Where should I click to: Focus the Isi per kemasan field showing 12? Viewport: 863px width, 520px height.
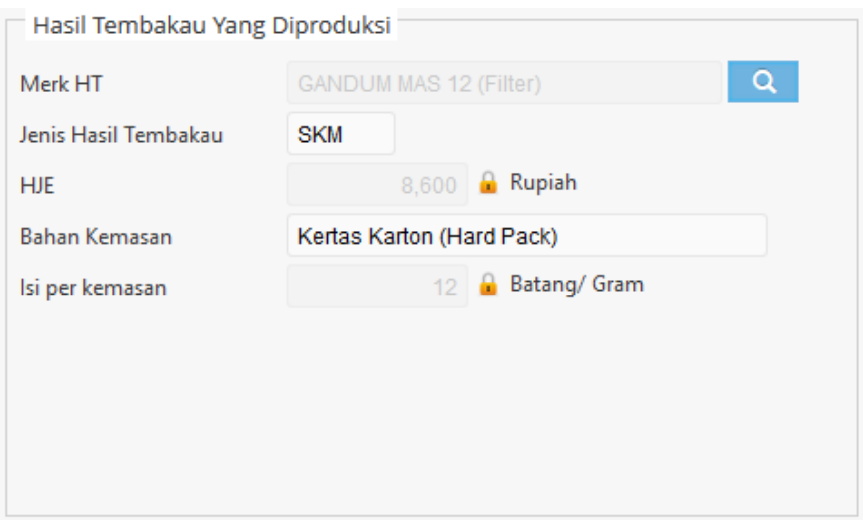click(x=377, y=287)
